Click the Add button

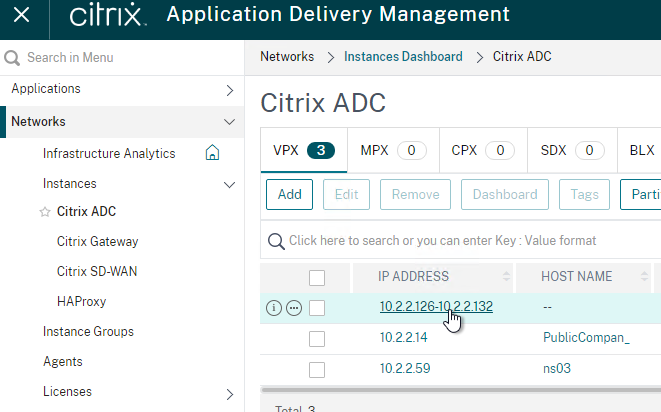[x=289, y=194]
